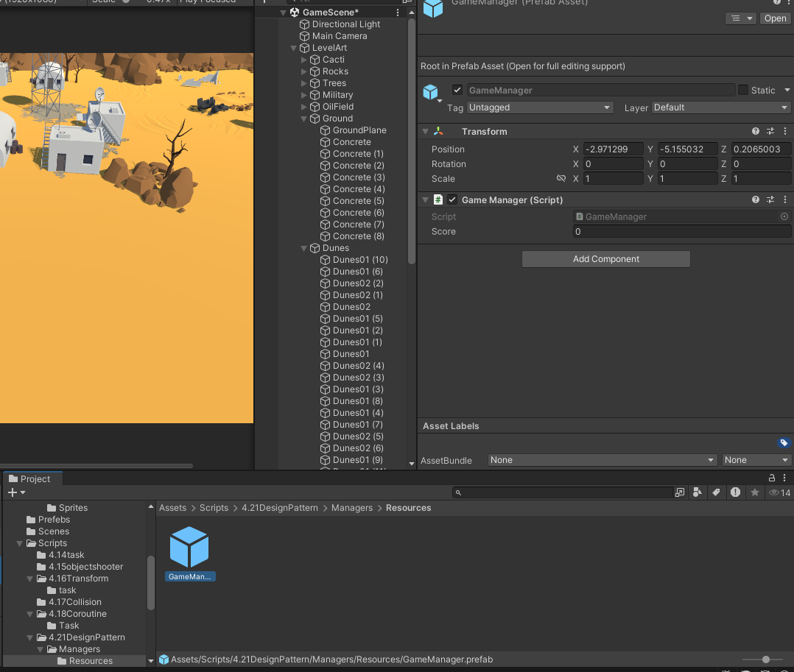Select the 4.17Collision folder
The height and width of the screenshot is (672, 794).
click(69, 602)
